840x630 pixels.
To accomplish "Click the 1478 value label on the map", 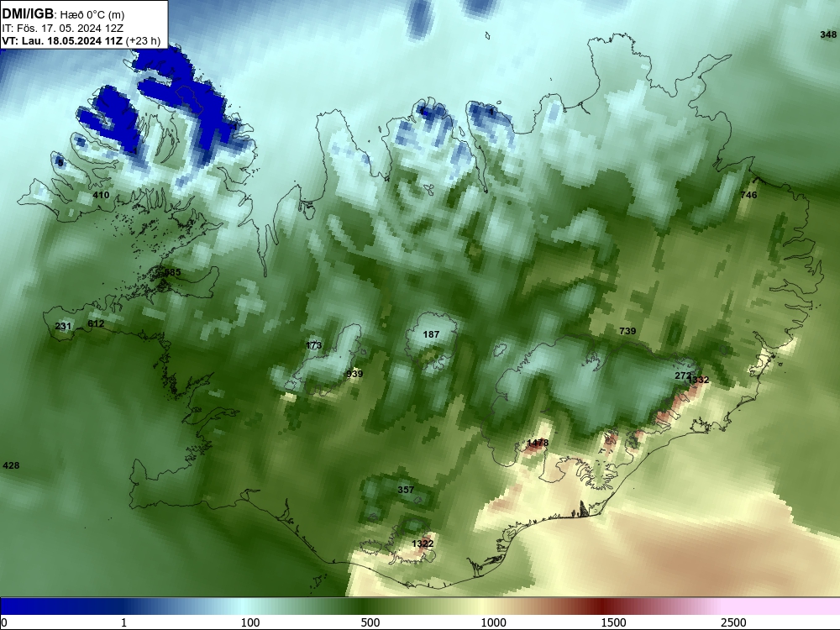I will click(538, 443).
